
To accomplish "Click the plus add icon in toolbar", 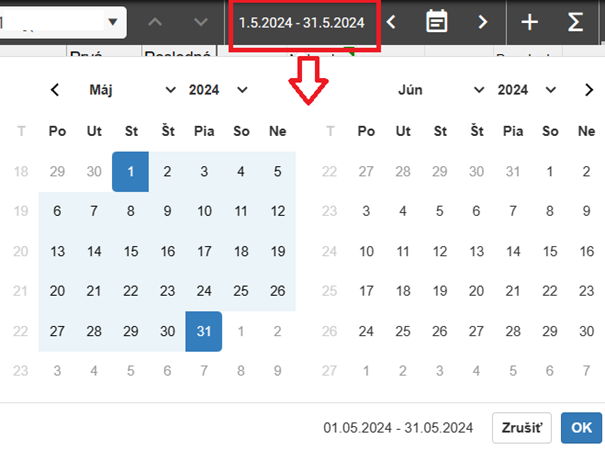I will click(x=529, y=21).
